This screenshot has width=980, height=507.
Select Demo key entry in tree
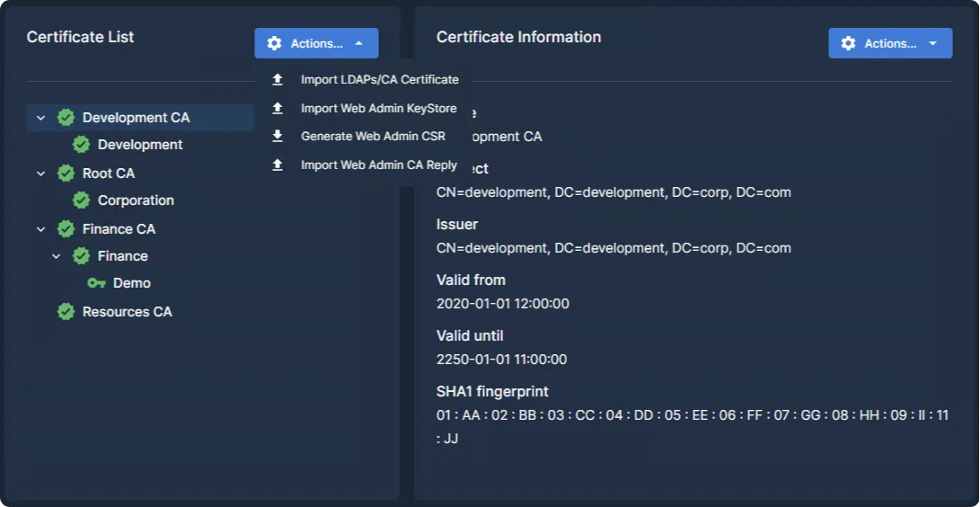(132, 283)
